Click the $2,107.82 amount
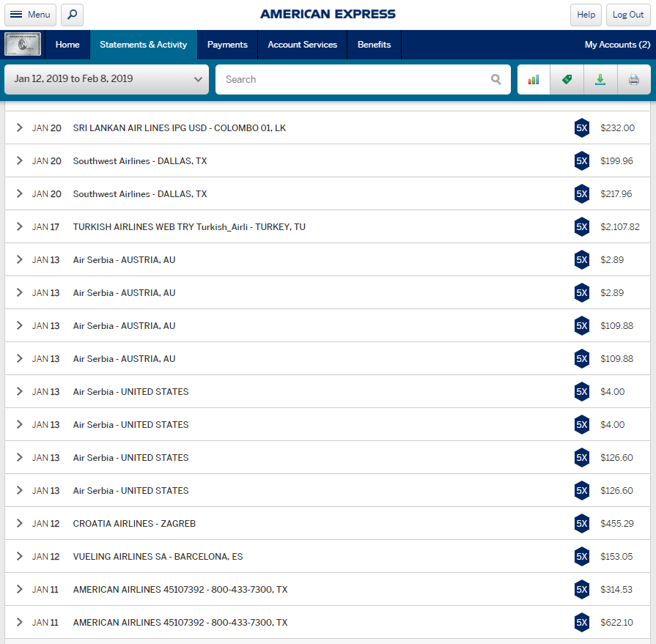656x644 pixels. [x=620, y=226]
